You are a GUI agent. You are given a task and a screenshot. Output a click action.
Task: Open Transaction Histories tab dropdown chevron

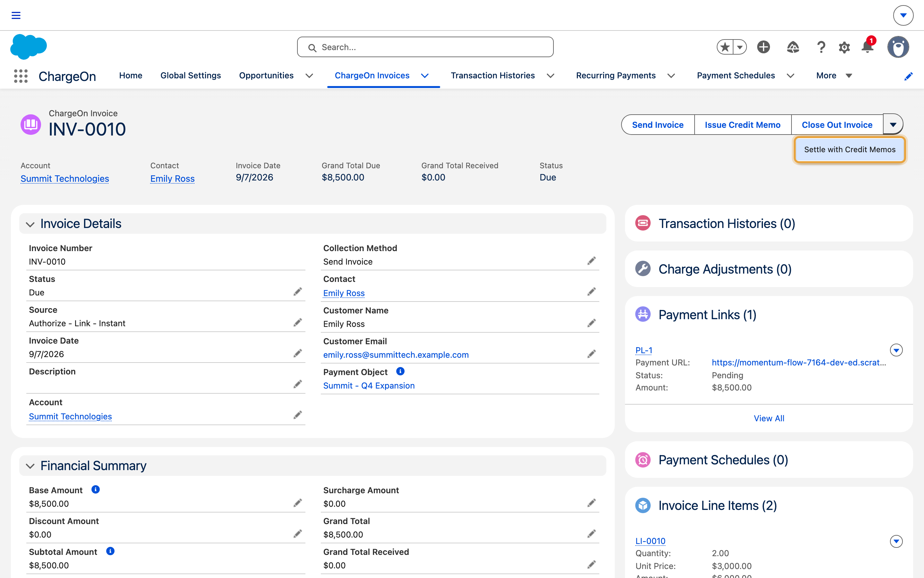[x=551, y=76]
